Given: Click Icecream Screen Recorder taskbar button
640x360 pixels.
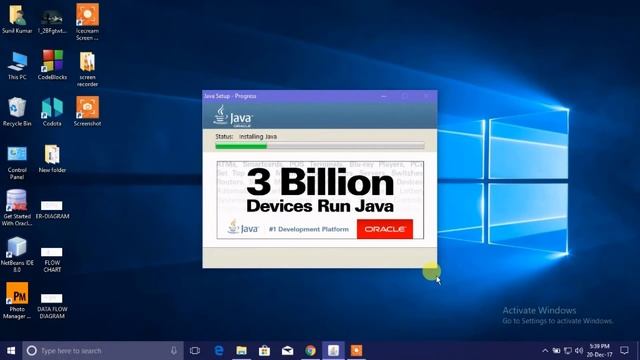Looking at the screenshot, I should coord(356,351).
